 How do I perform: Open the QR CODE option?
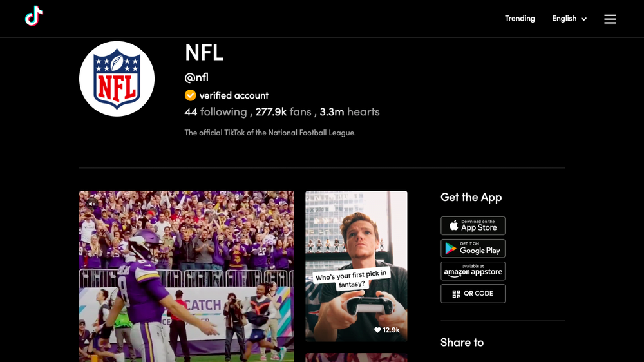click(x=473, y=294)
